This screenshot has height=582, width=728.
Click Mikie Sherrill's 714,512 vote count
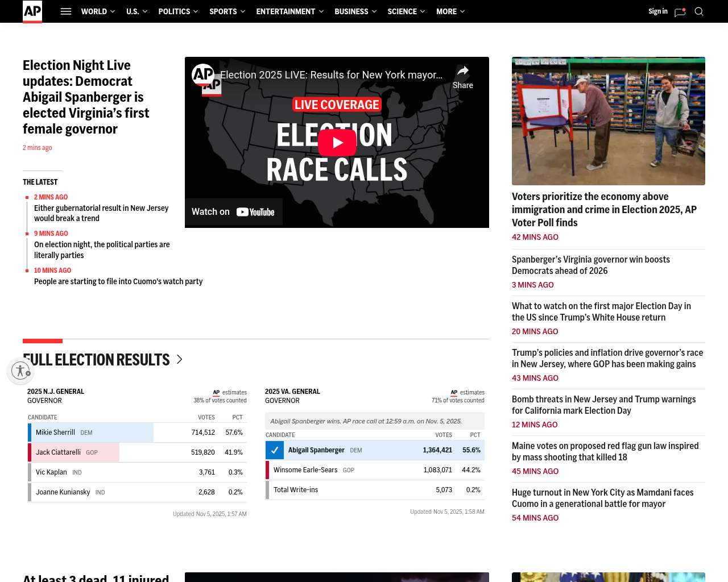tap(203, 433)
